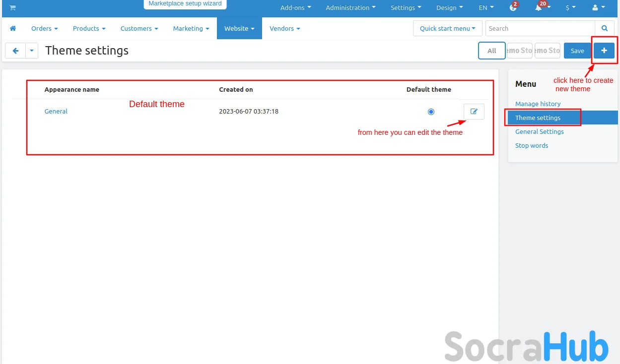
Task: Open the help icon with 2 badge
Action: [513, 7]
